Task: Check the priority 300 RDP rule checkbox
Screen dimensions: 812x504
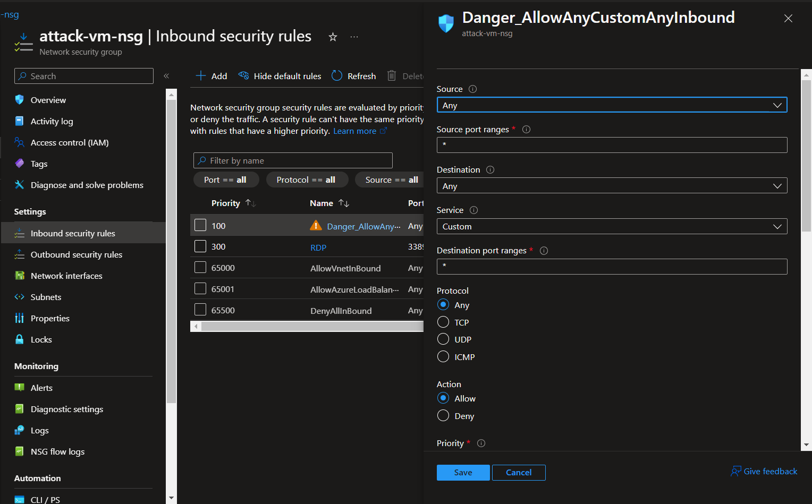Action: (200, 246)
